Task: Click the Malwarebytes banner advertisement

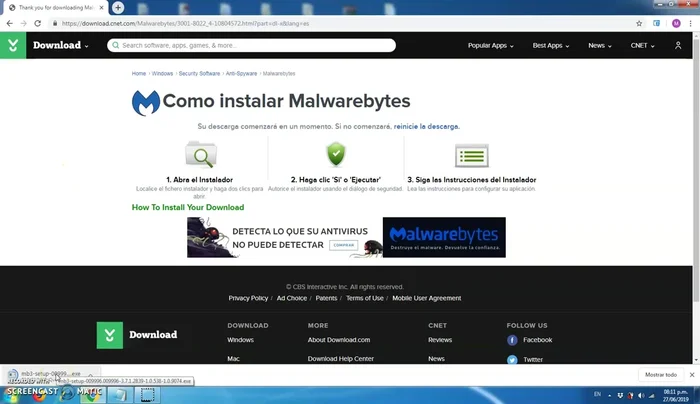Action: click(x=346, y=237)
